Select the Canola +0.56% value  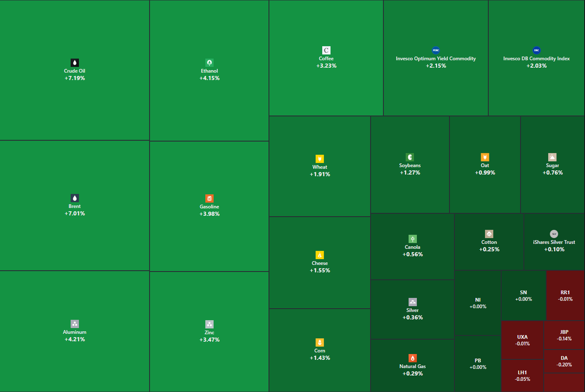pos(412,254)
